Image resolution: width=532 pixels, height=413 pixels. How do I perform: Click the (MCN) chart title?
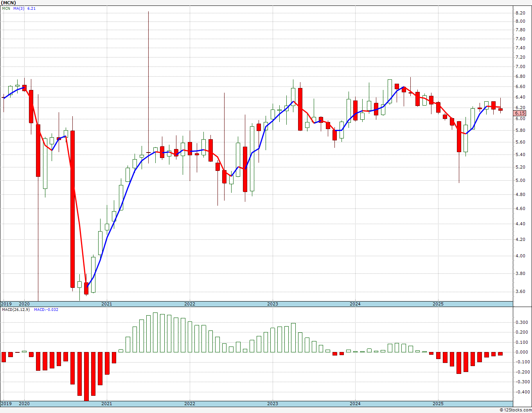click(x=8, y=3)
